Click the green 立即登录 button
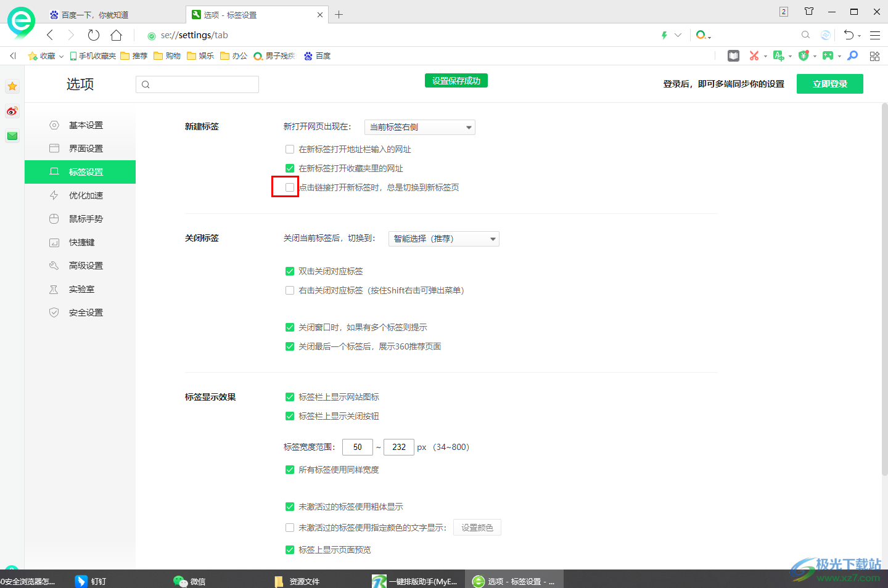The width and height of the screenshot is (888, 588). [x=830, y=84]
